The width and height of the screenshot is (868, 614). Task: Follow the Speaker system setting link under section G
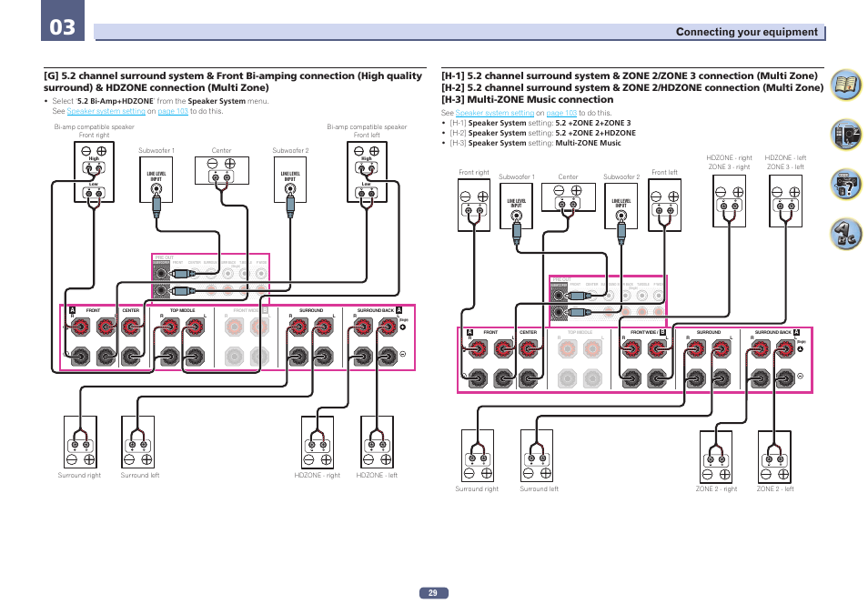click(x=106, y=111)
